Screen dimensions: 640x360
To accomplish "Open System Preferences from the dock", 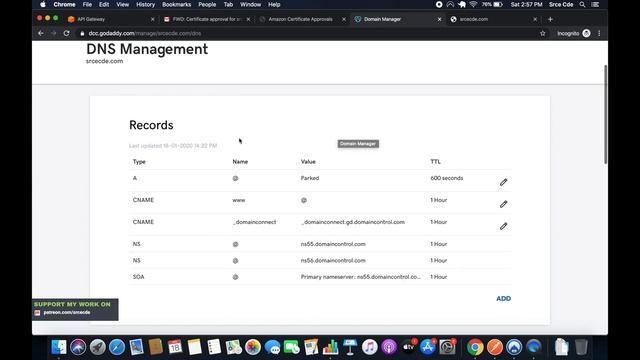I will pyautogui.click(x=447, y=347).
